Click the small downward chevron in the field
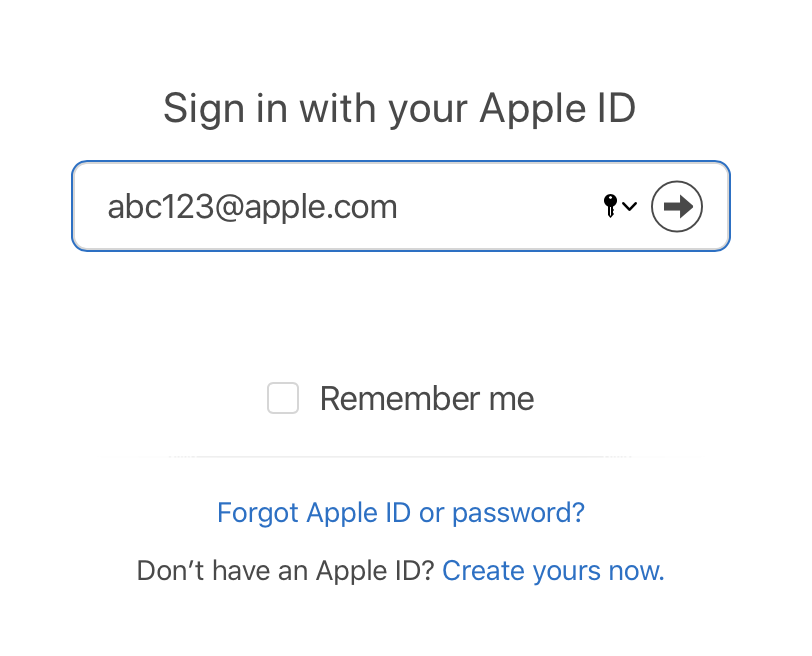Screen dimensions: 812x656 [630, 206]
